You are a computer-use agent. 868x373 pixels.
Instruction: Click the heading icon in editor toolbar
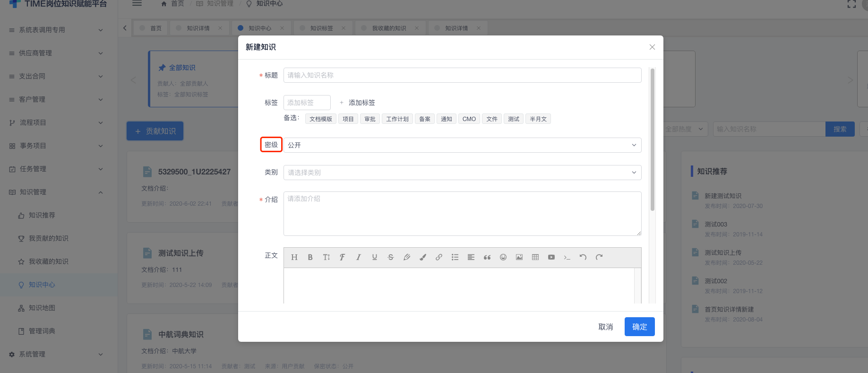tap(294, 257)
